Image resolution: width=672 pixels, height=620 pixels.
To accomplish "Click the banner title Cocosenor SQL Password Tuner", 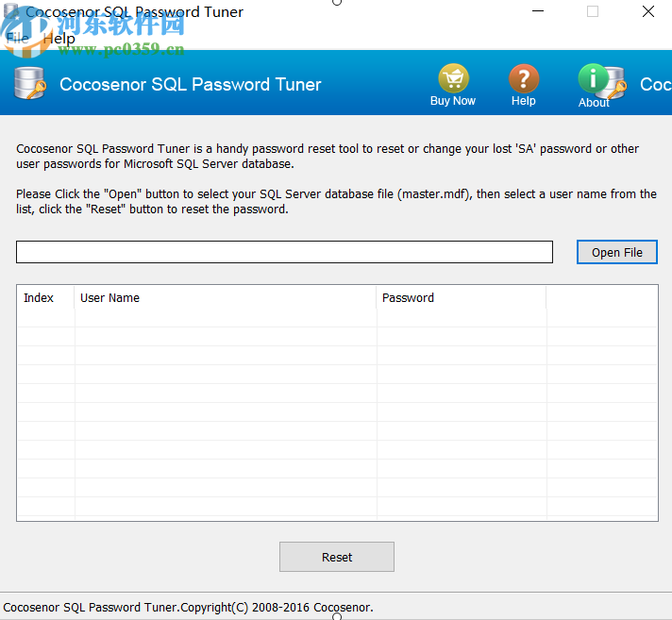I will tap(191, 84).
